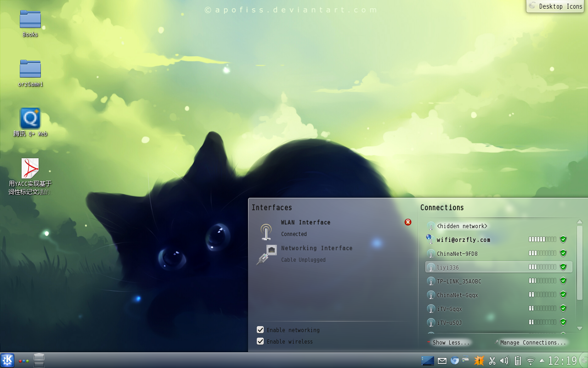Click the wireless network tray icon
Screen dimensions: 588x368
(531, 361)
